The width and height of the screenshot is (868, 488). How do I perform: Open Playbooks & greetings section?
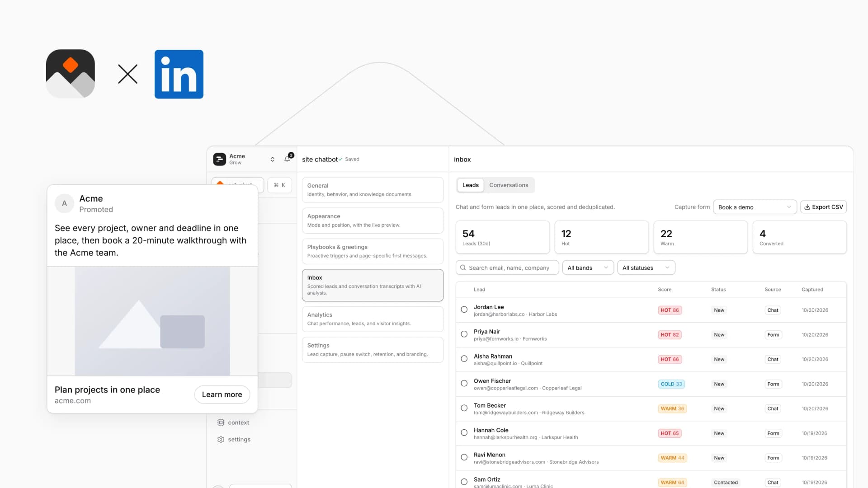pos(373,251)
